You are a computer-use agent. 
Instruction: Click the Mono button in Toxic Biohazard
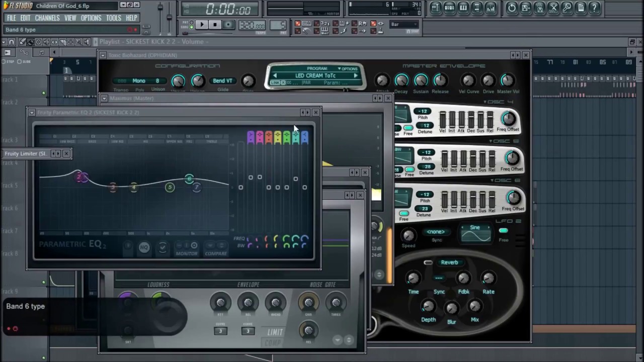tap(139, 81)
